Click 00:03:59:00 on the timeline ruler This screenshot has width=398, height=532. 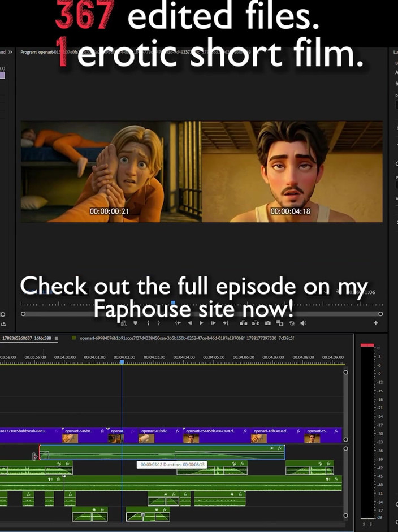35,357
